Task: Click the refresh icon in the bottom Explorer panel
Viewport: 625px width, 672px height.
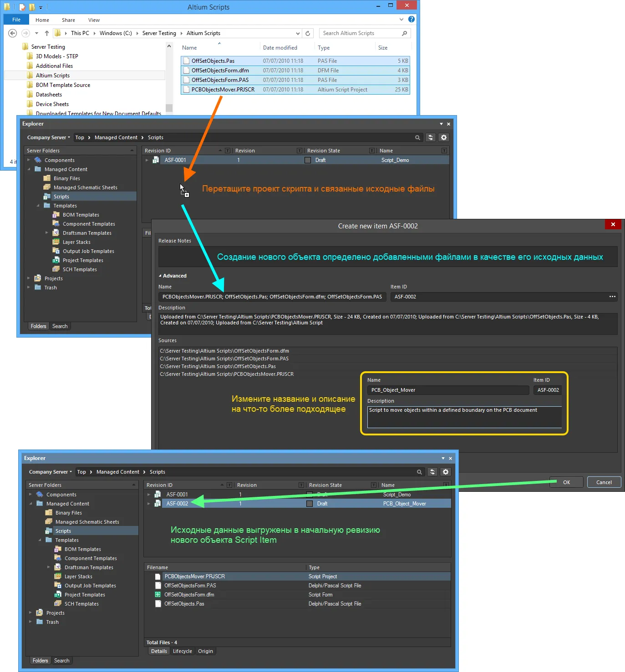Action: coord(432,472)
